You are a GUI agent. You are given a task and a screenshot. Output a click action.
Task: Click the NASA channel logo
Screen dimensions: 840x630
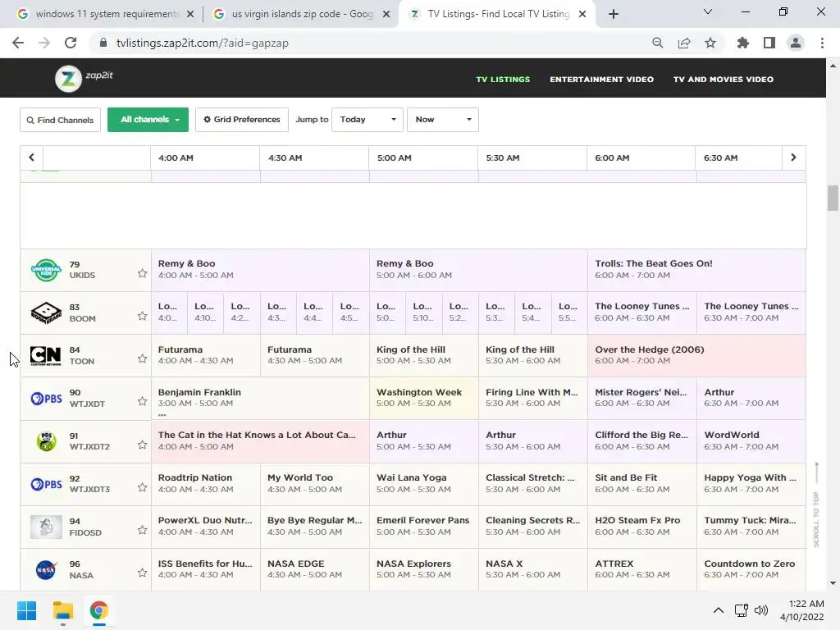46,570
